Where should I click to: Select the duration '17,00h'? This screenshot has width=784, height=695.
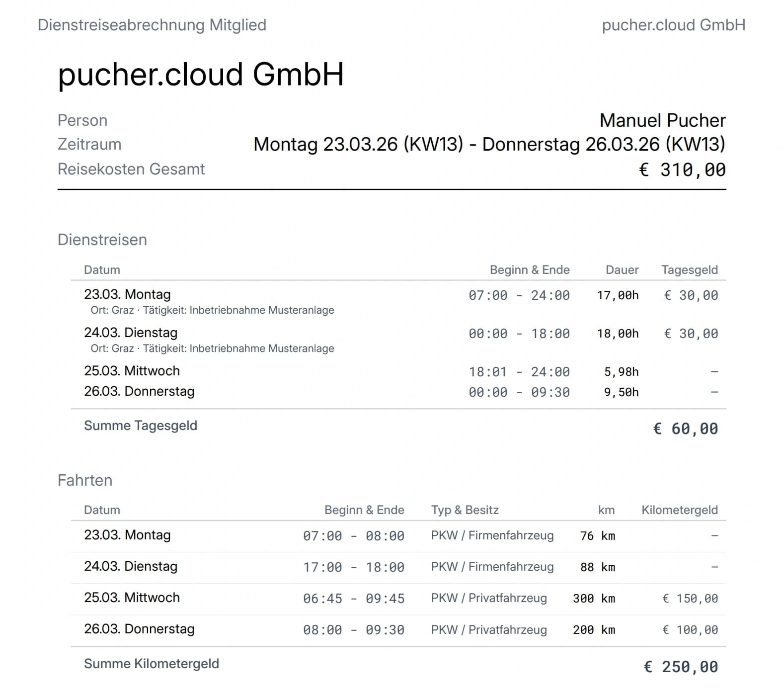point(618,295)
